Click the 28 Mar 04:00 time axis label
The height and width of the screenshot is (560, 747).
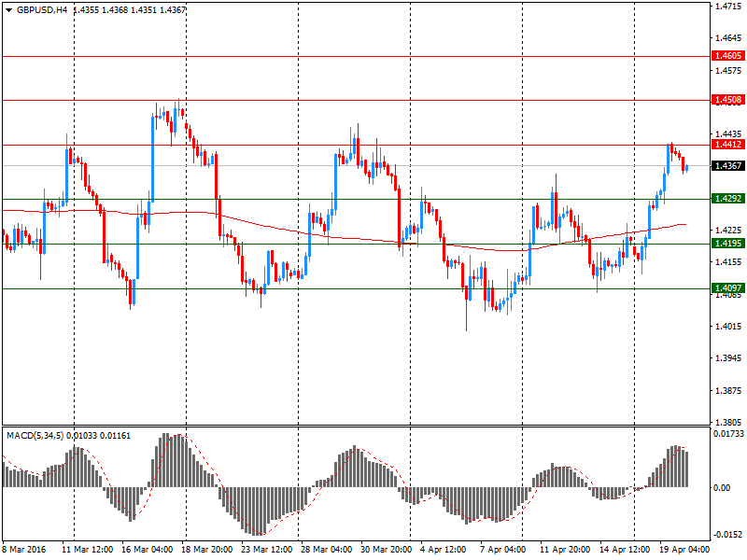[x=326, y=550]
